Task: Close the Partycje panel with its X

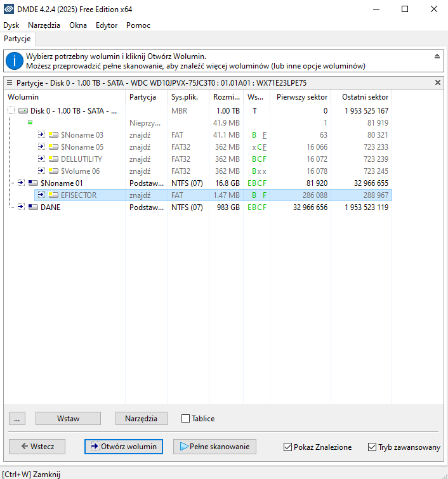Action: [438, 82]
